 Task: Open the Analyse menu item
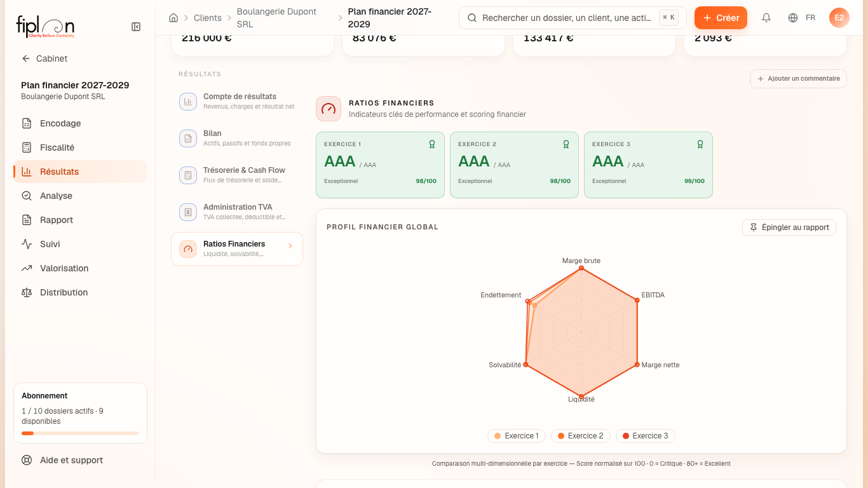[80, 196]
